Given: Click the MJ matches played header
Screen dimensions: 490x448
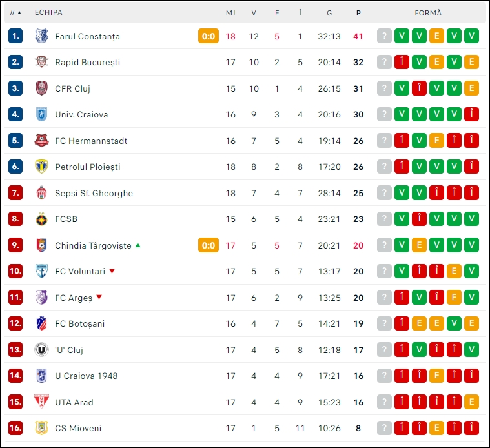Looking at the screenshot, I should (230, 13).
